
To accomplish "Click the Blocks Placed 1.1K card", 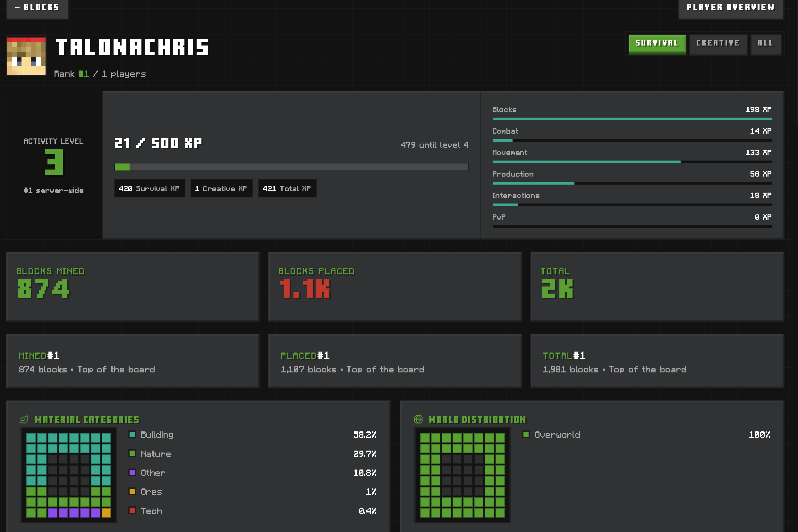I will (395, 287).
